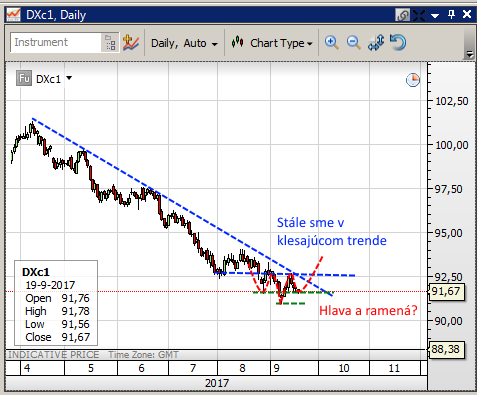This screenshot has width=477, height=395.
Task: Click the 102,50 price axis label
Action: 452,101
